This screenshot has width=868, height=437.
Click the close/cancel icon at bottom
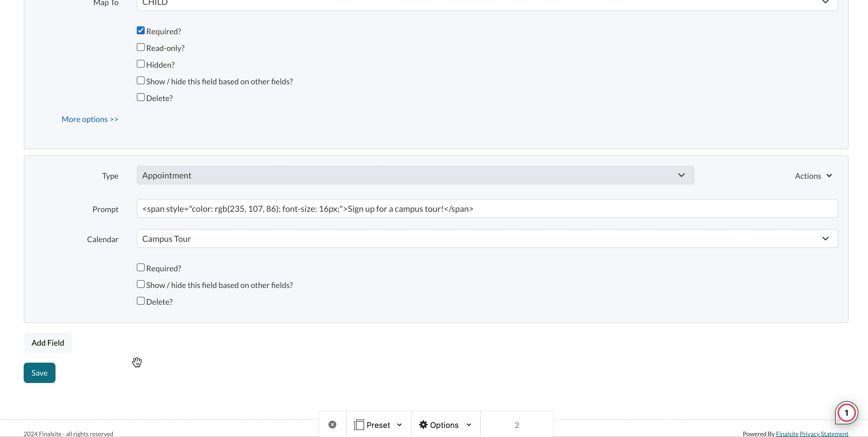332,425
